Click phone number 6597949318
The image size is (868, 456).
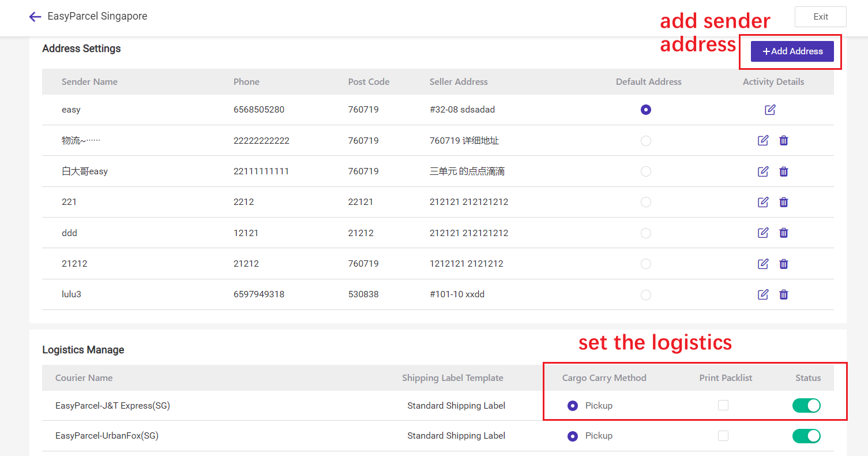[x=259, y=294]
